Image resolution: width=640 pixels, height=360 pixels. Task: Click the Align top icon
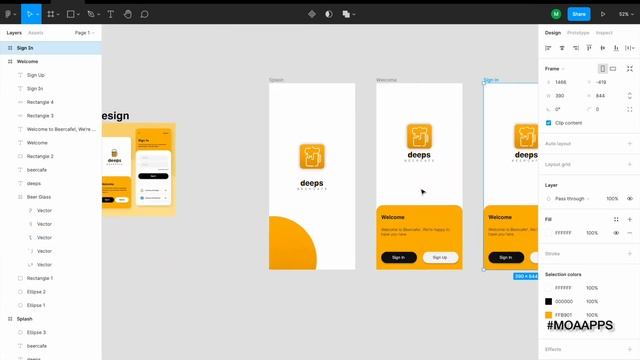pos(589,48)
